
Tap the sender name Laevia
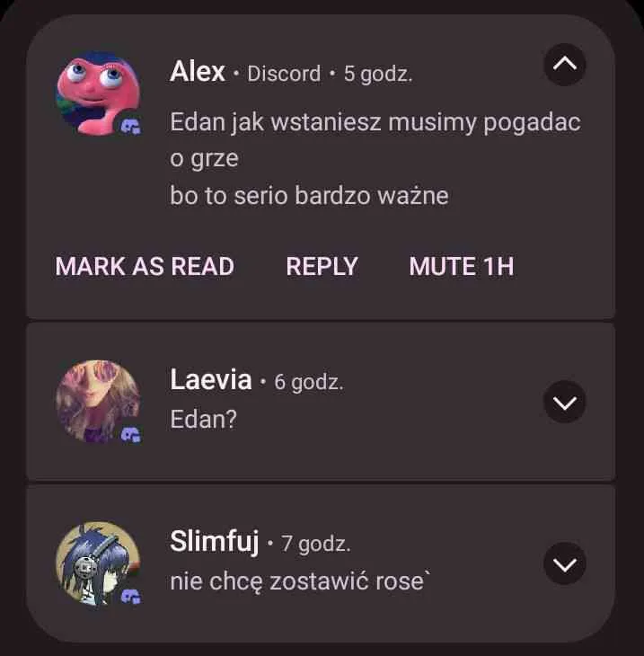click(x=211, y=380)
